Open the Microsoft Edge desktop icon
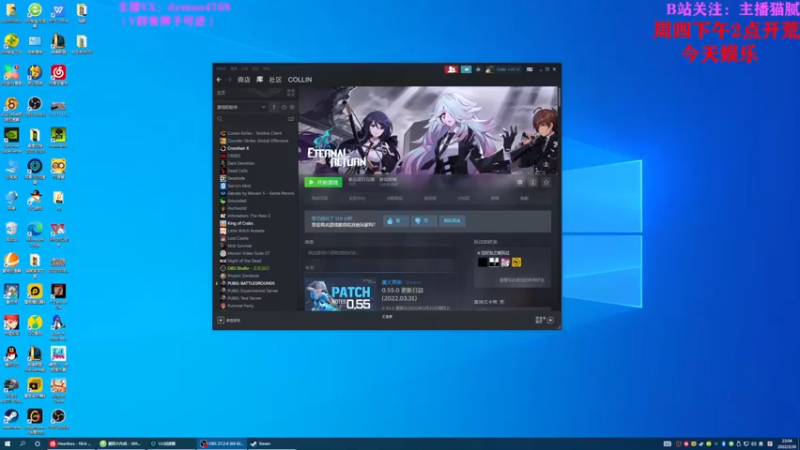Image resolution: width=800 pixels, height=450 pixels. [x=35, y=233]
